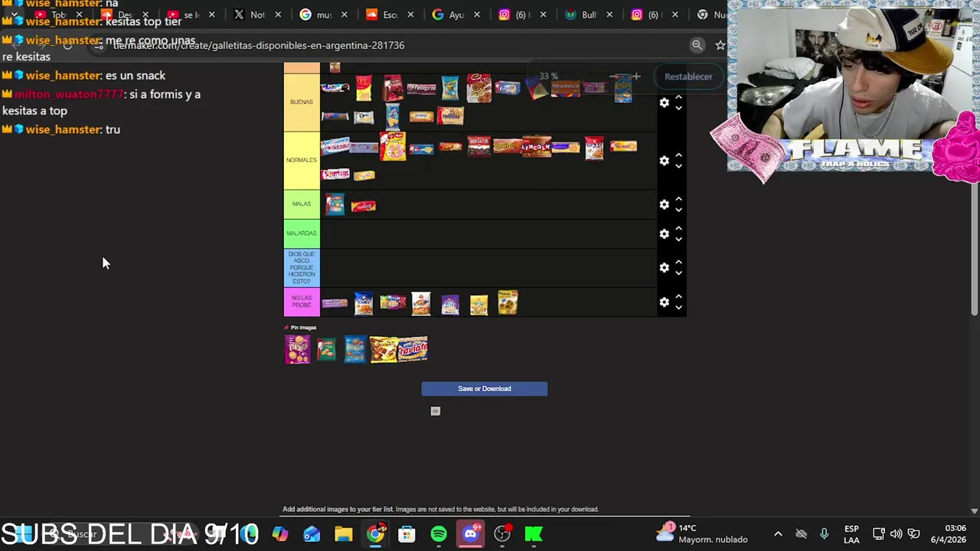Open settings gear for NO LAS PROBE row
Image resolution: width=980 pixels, height=551 pixels.
tap(664, 302)
